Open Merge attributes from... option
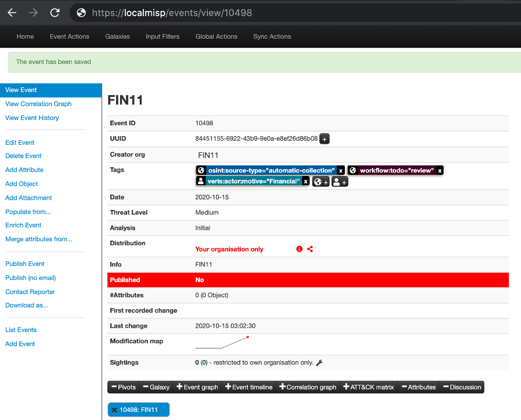The width and height of the screenshot is (521, 420). click(39, 239)
